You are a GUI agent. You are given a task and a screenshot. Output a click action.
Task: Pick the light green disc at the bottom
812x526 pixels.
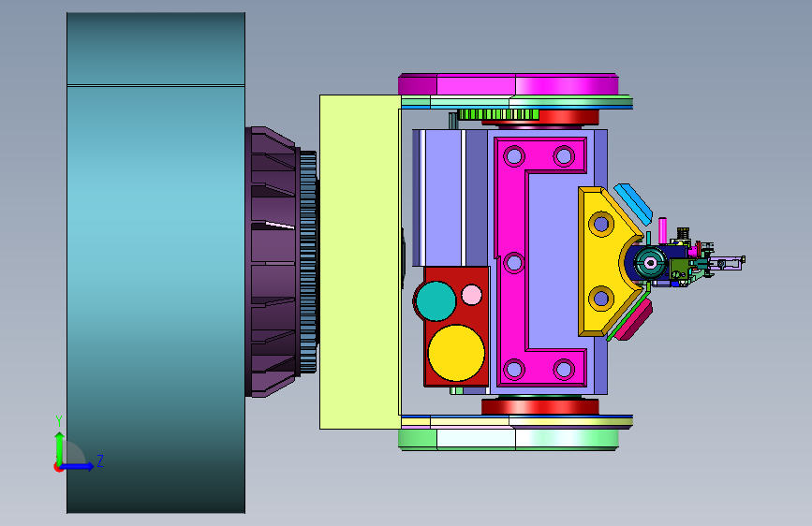[508, 439]
